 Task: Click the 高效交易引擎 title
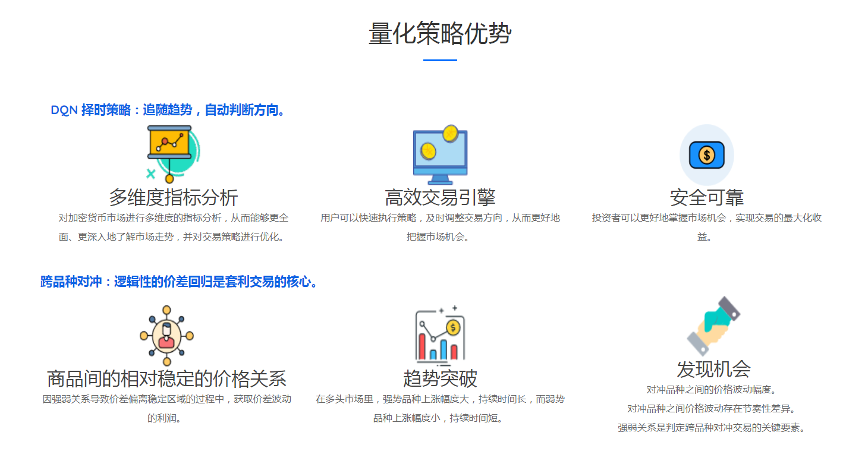[x=440, y=197]
